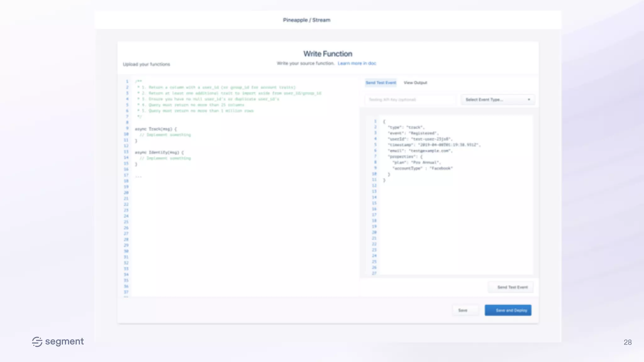Click the "accountType": "Facebook" JSON line
The width and height of the screenshot is (644, 362).
tap(422, 168)
